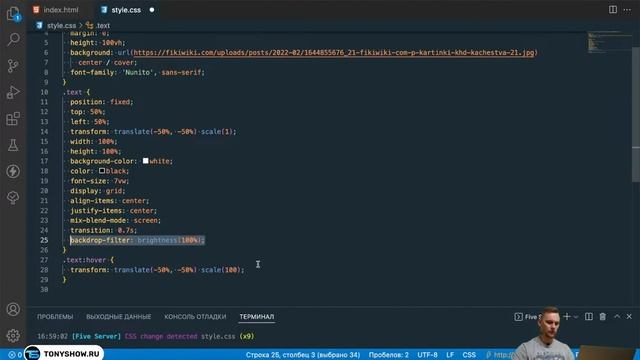Open the ВЫХОДНЫЕ ДАННЫЕ panel tab
Screen dimensions: 640x360
coord(118,317)
